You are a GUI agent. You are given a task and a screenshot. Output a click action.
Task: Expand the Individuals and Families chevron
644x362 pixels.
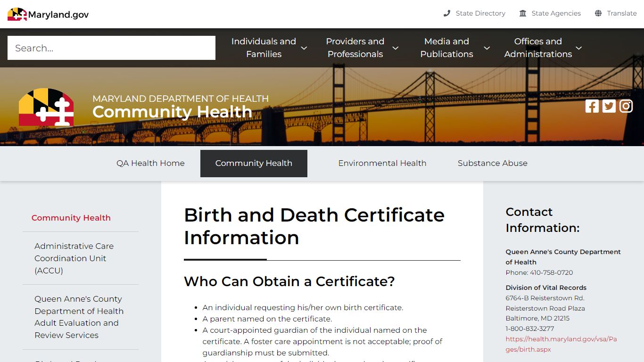pos(304,48)
